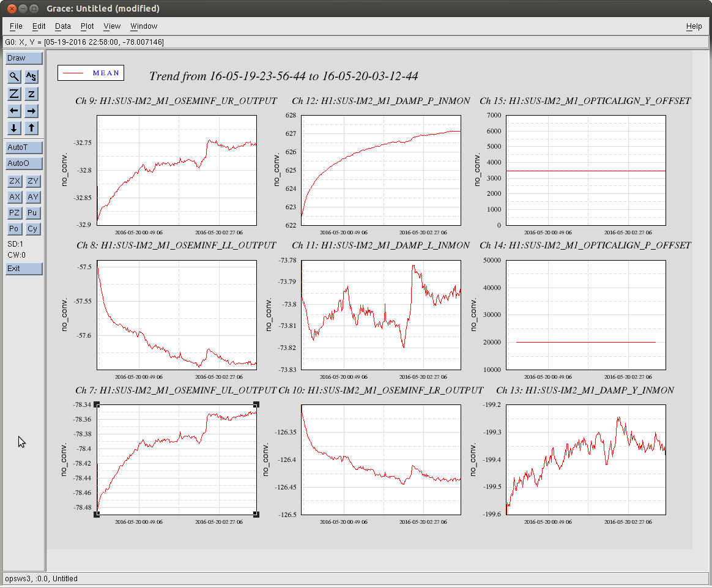Open the View menu

tap(112, 26)
